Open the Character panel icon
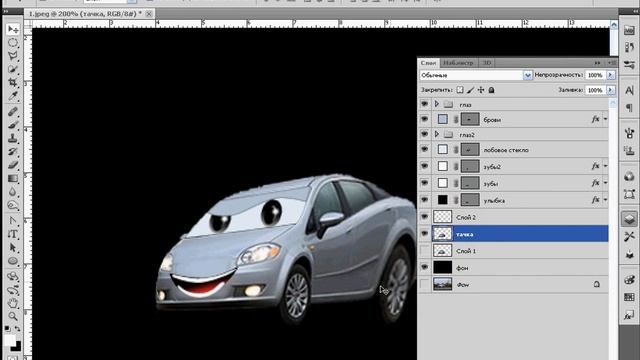 [x=629, y=90]
